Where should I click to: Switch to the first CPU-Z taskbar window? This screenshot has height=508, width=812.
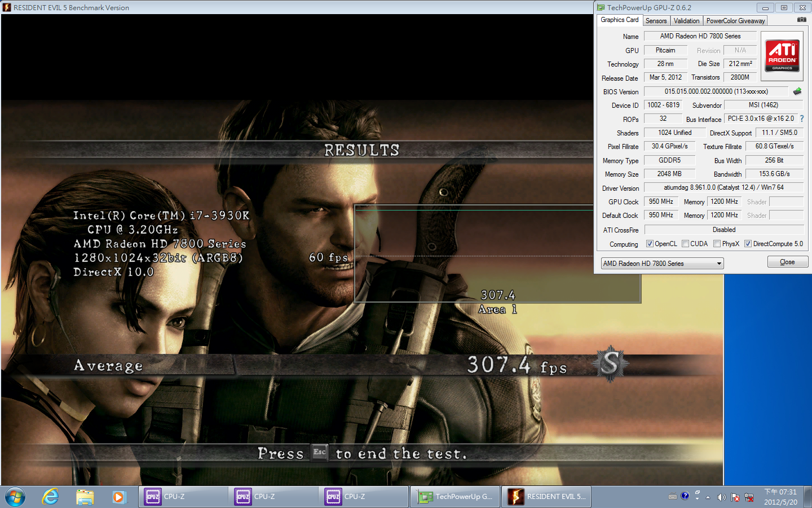click(x=183, y=497)
